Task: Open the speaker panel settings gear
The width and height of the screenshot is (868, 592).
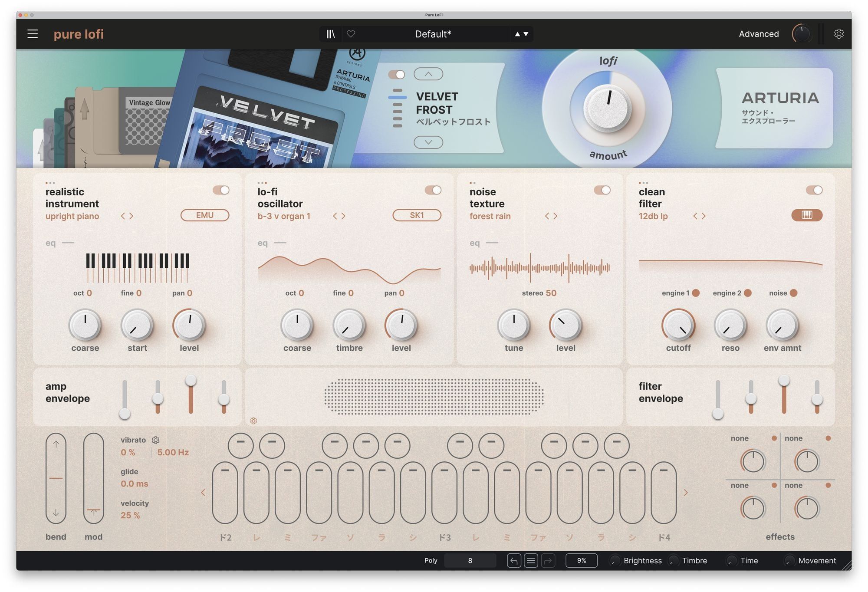Action: [253, 421]
